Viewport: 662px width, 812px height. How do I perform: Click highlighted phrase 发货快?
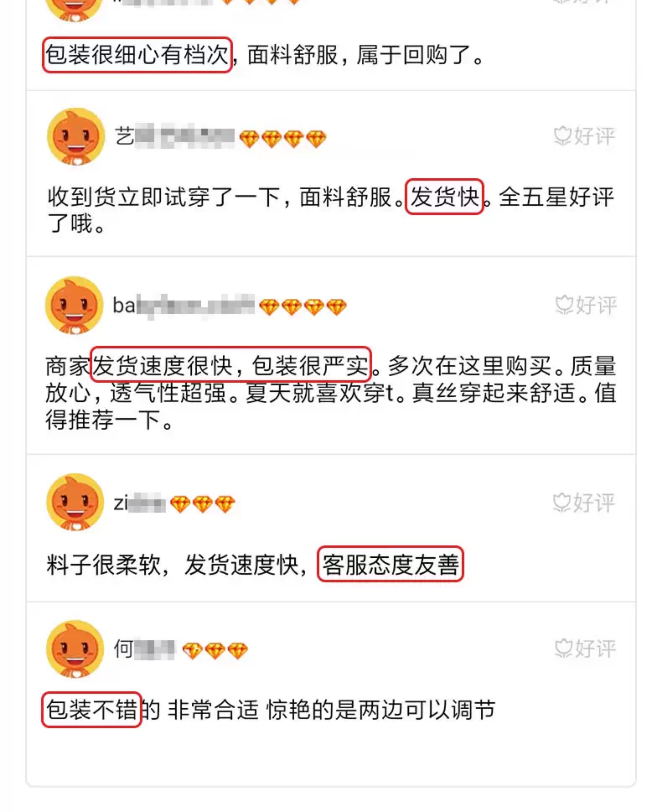(x=444, y=197)
